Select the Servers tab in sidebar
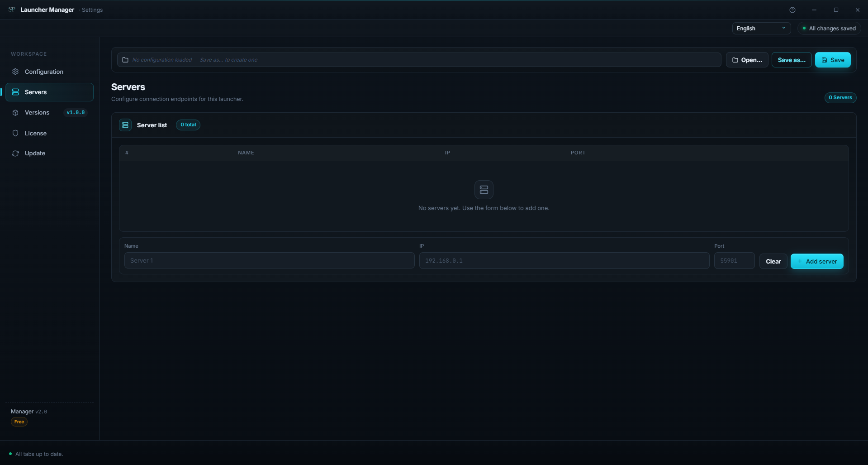The height and width of the screenshot is (465, 868). click(49, 92)
